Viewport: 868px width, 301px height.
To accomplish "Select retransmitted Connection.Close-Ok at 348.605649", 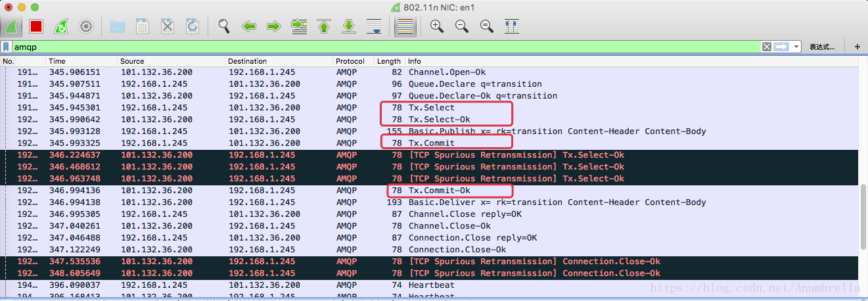I will pos(429,273).
